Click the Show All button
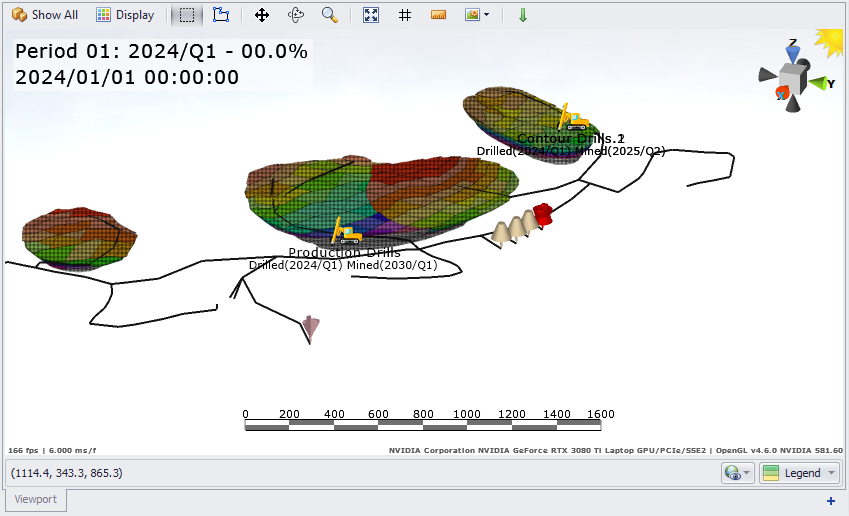This screenshot has height=516, width=849. 44,15
